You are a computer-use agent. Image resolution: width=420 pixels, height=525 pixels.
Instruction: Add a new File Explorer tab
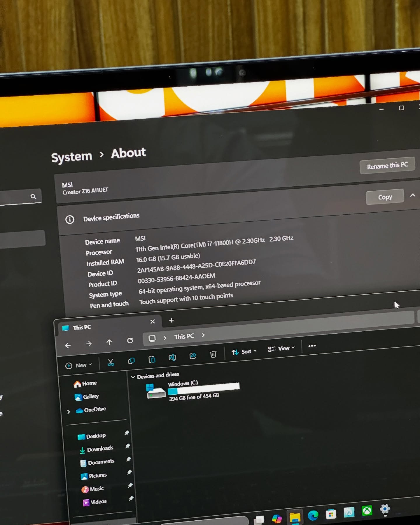(171, 320)
